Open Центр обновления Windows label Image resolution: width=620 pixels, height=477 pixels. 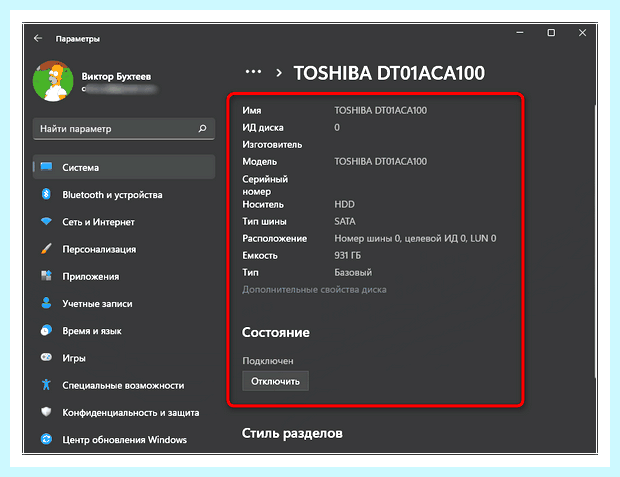point(125,440)
